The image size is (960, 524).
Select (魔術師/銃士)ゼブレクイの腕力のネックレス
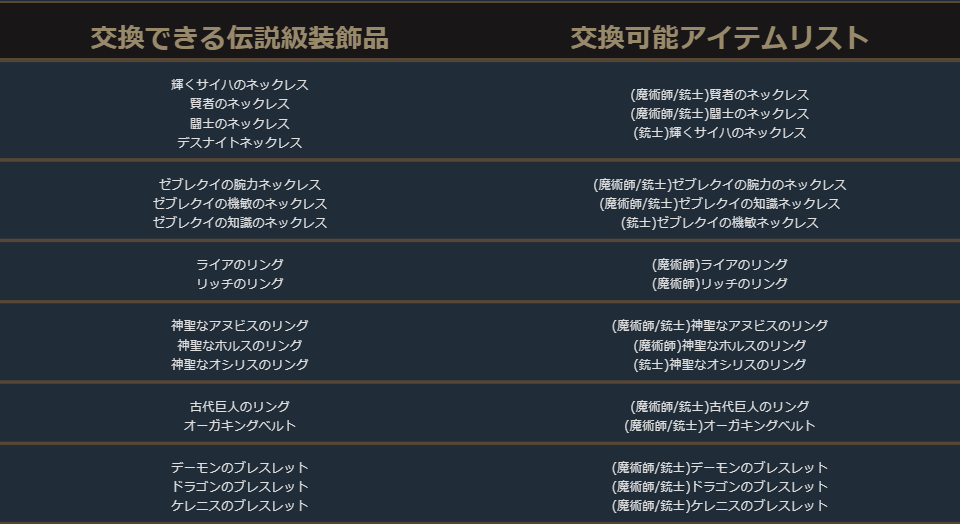tap(719, 185)
